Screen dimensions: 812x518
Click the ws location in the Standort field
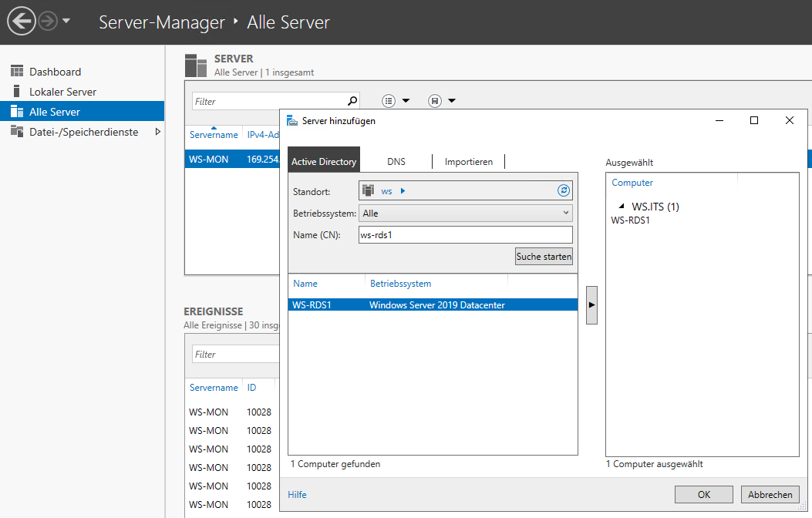(x=386, y=191)
